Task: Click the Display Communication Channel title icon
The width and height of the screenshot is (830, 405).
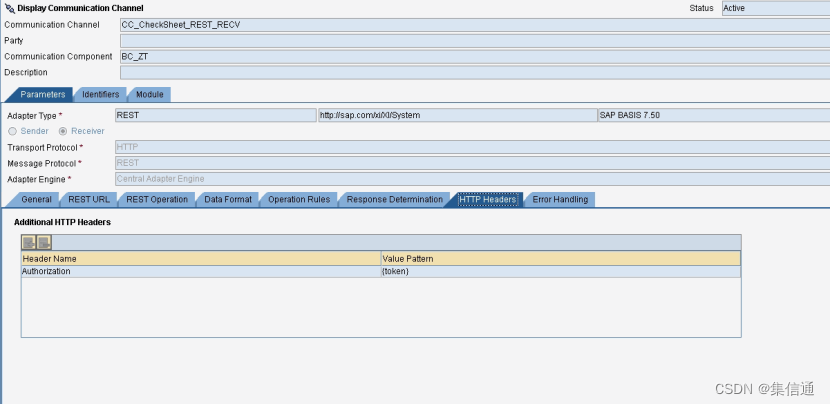Action: [10, 8]
